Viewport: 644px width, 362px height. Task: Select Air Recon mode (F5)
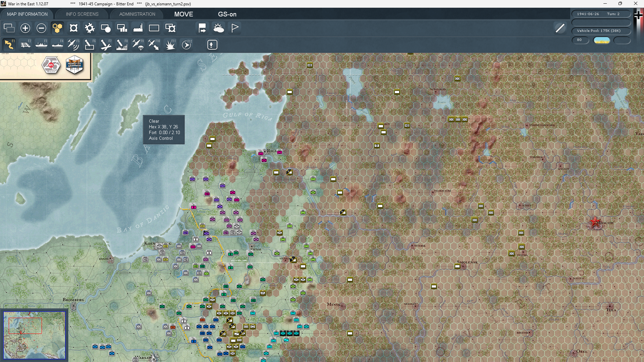[x=73, y=45]
